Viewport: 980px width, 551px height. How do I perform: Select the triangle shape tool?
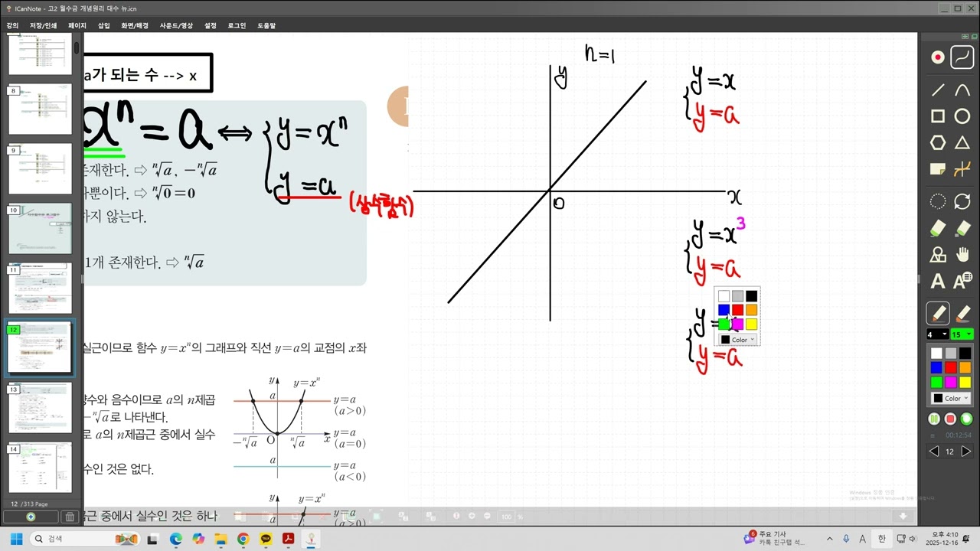(x=962, y=143)
